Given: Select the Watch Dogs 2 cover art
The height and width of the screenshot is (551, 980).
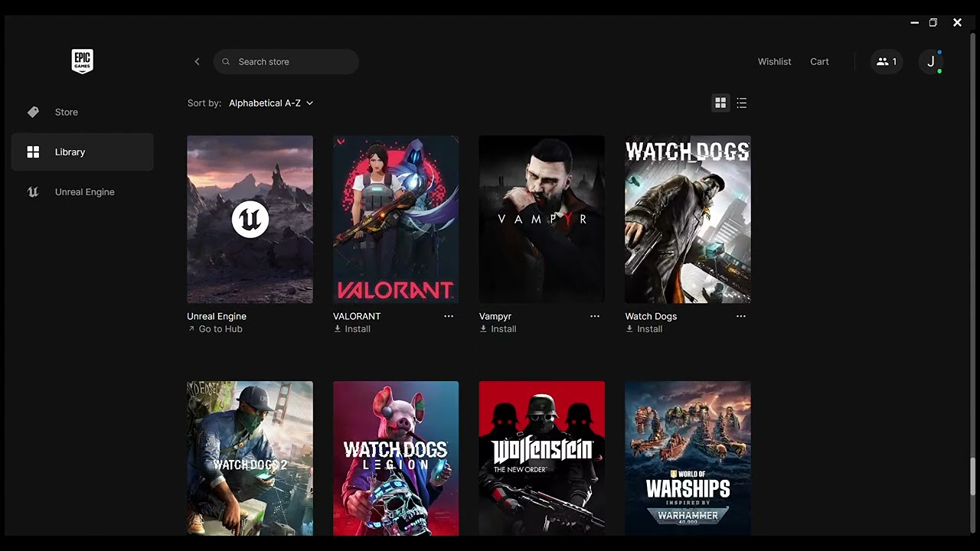Looking at the screenshot, I should pyautogui.click(x=250, y=458).
